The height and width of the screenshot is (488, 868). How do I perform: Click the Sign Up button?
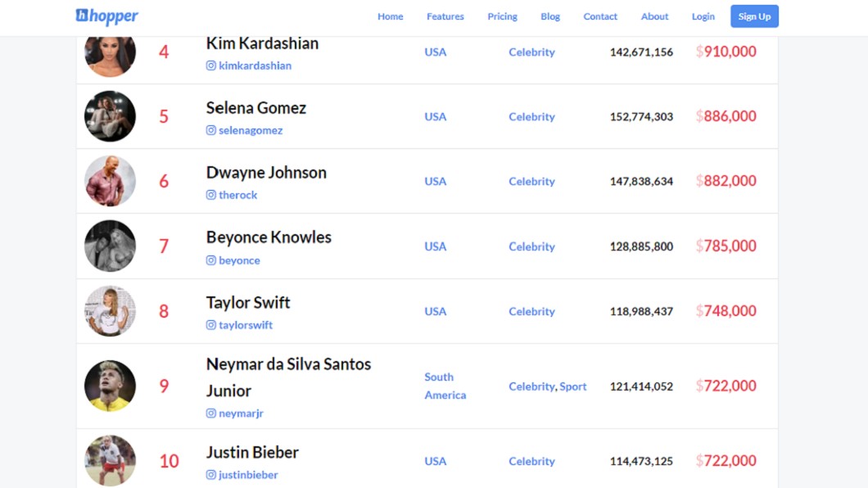[x=754, y=16]
